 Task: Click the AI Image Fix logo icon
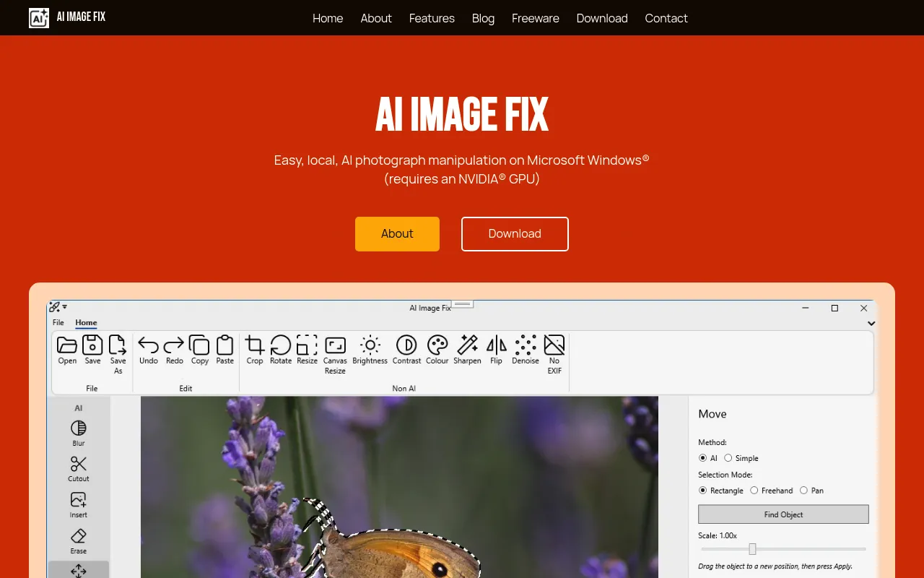(39, 17)
